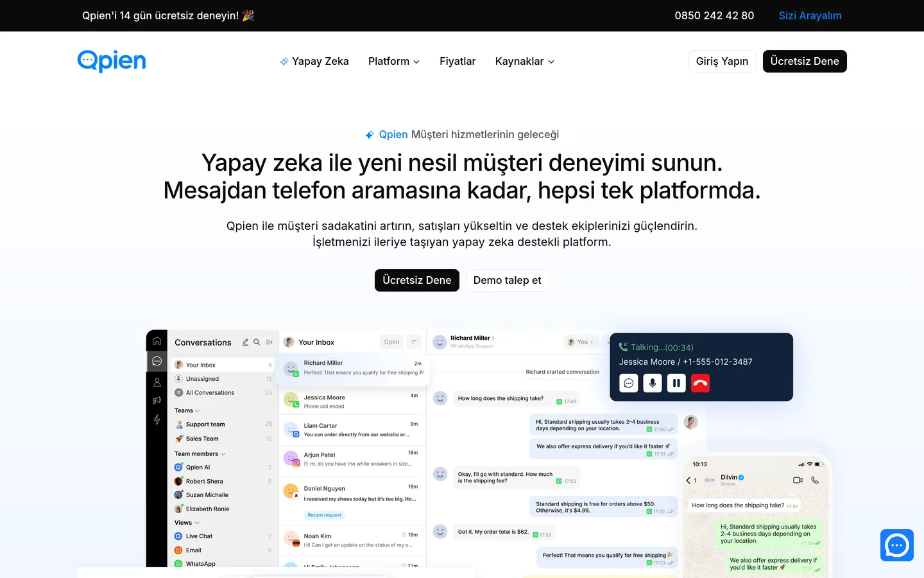Click the talking phone icon in call panel

coord(623,347)
